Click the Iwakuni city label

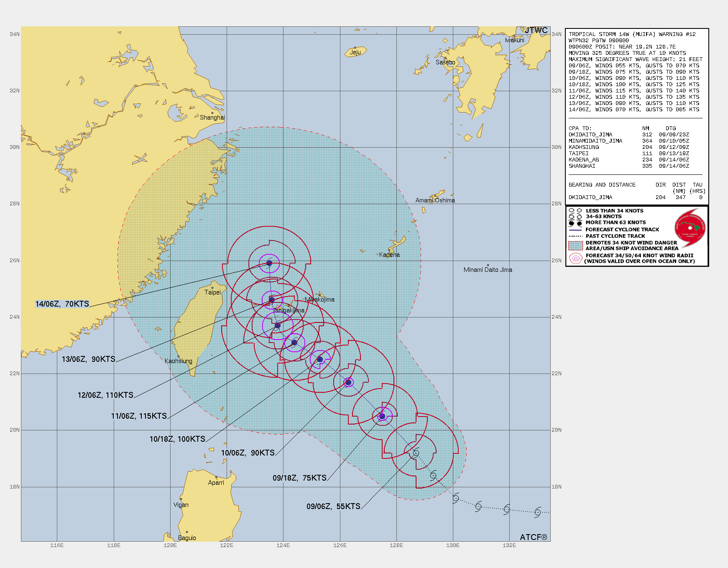[514, 40]
